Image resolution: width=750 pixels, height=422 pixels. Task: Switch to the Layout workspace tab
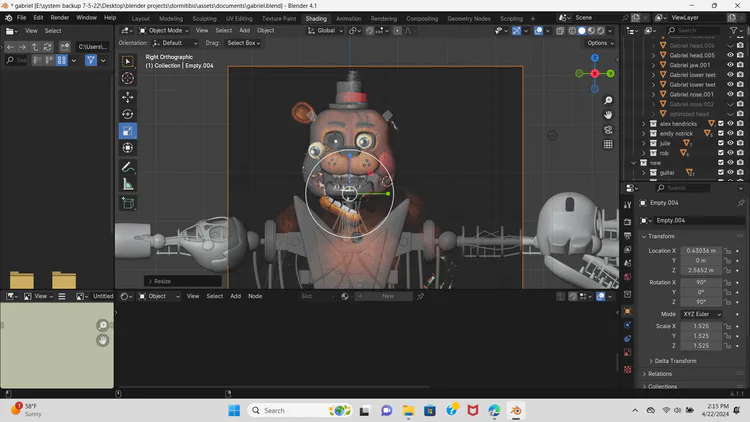pos(141,19)
